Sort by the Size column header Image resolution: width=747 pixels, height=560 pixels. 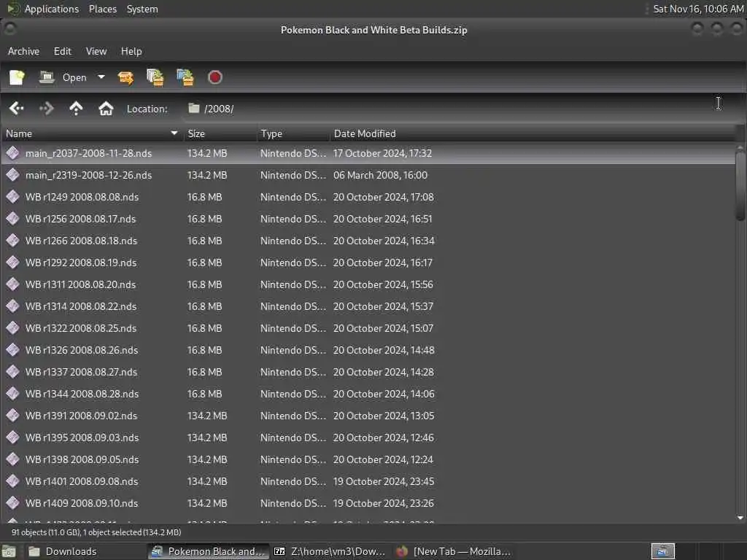(x=220, y=134)
